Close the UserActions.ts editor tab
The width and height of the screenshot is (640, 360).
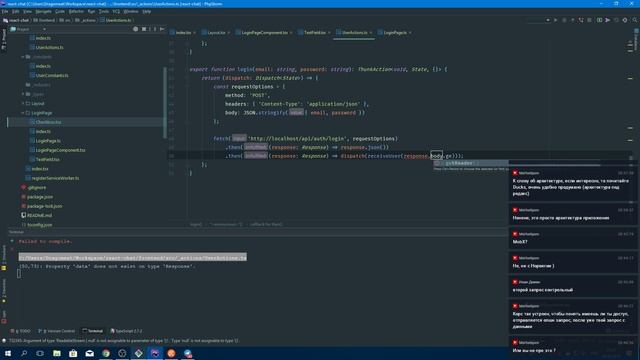coord(371,33)
